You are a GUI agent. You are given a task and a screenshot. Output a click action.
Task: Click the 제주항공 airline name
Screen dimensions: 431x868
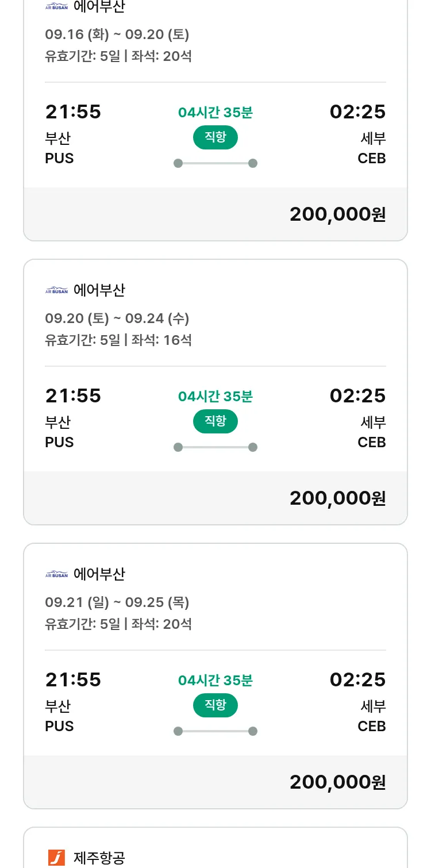tap(99, 858)
